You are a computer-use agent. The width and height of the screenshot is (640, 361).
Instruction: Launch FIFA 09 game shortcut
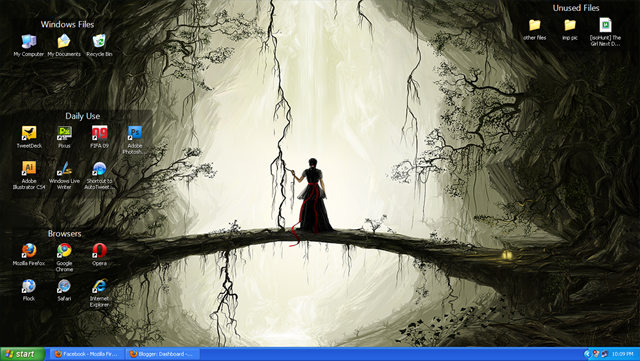click(x=99, y=137)
